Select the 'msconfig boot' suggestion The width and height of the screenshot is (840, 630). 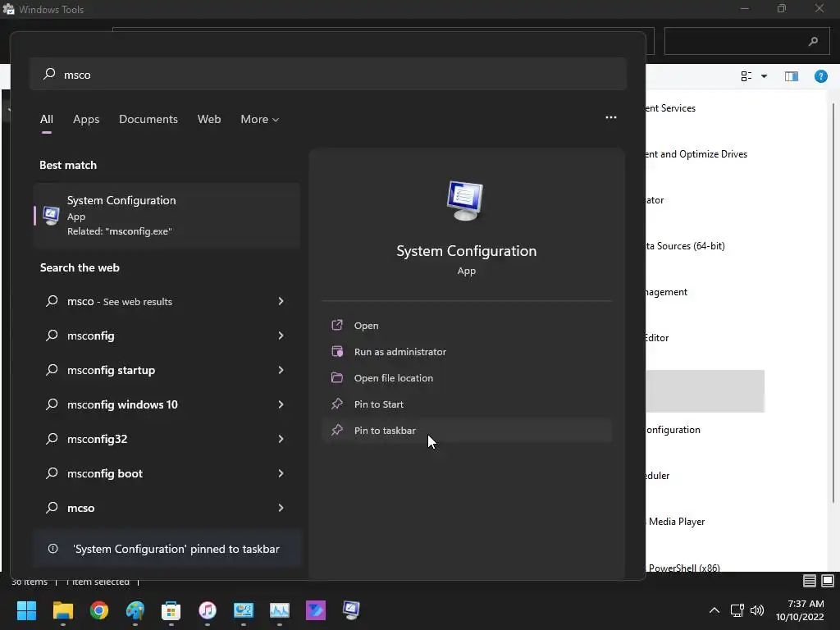coord(167,473)
